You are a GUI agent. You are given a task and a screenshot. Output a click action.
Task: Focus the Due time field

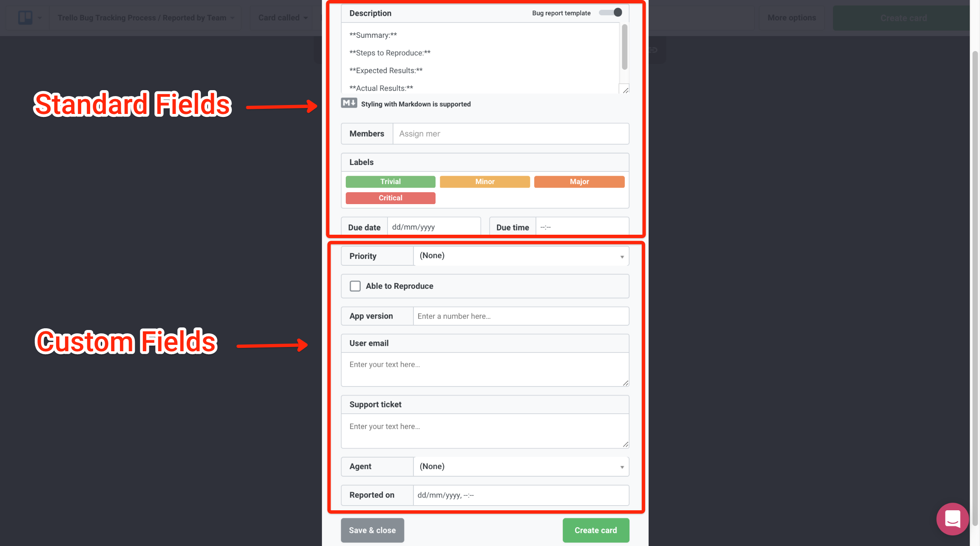point(582,227)
